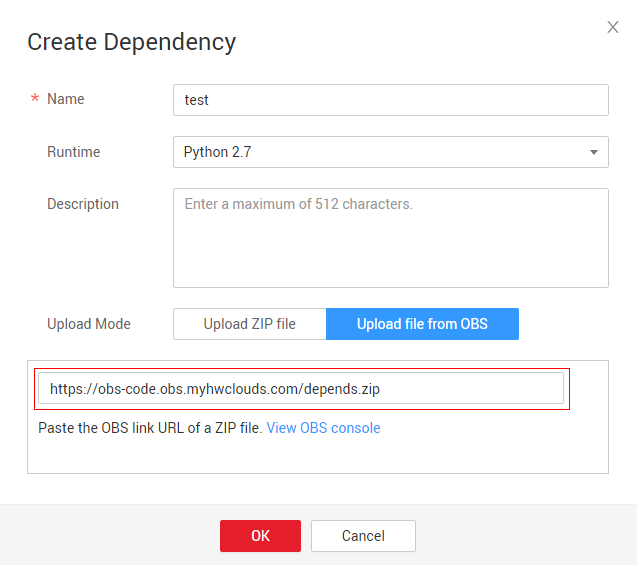637x565 pixels.
Task: Open the View OBS console link
Action: 323,428
